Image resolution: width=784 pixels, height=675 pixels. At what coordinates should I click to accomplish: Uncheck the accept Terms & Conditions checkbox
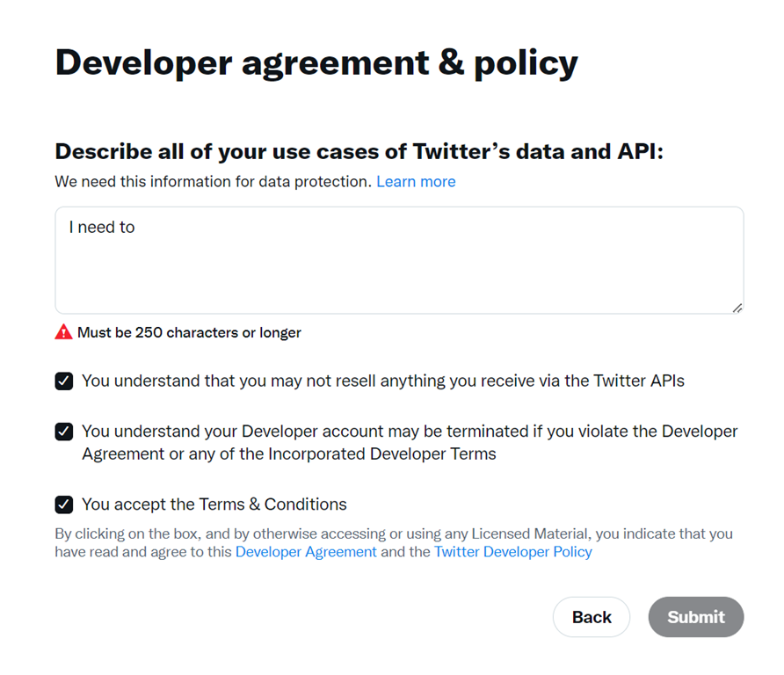pyautogui.click(x=64, y=504)
